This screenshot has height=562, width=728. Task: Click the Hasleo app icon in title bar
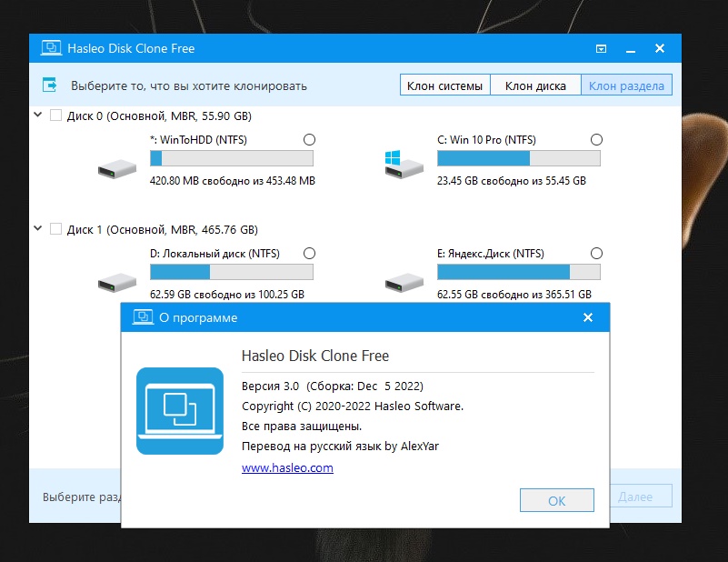click(51, 48)
